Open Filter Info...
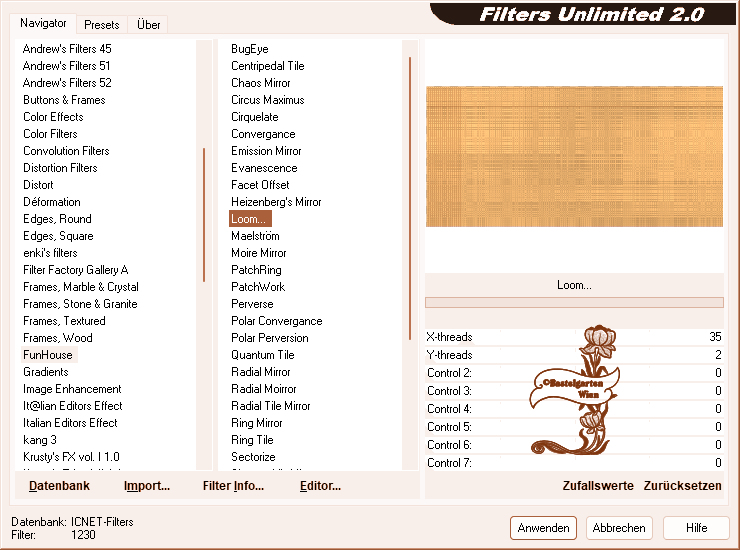740x550 pixels. pos(233,486)
